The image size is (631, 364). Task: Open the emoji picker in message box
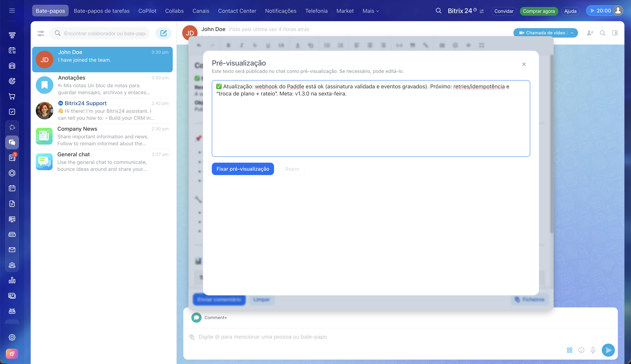coord(581,350)
